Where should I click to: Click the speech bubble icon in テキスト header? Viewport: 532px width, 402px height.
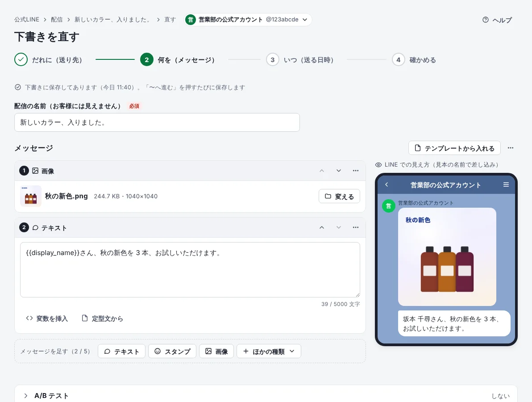click(35, 227)
